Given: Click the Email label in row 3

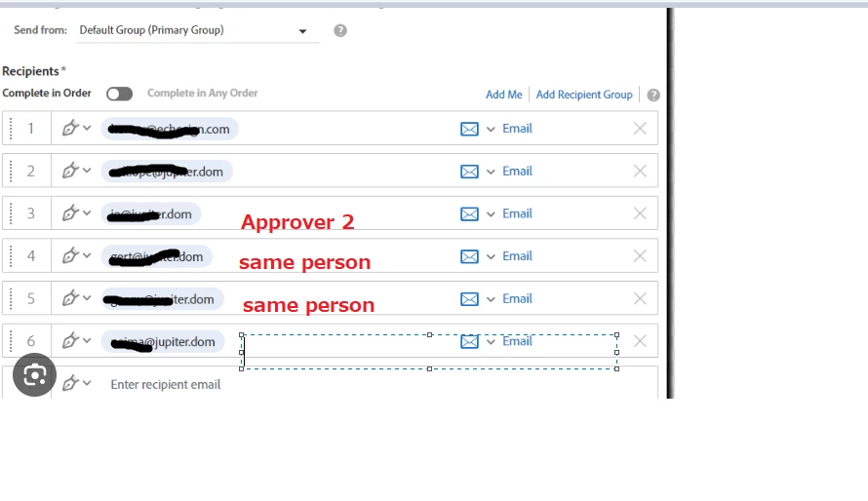Looking at the screenshot, I should (517, 213).
